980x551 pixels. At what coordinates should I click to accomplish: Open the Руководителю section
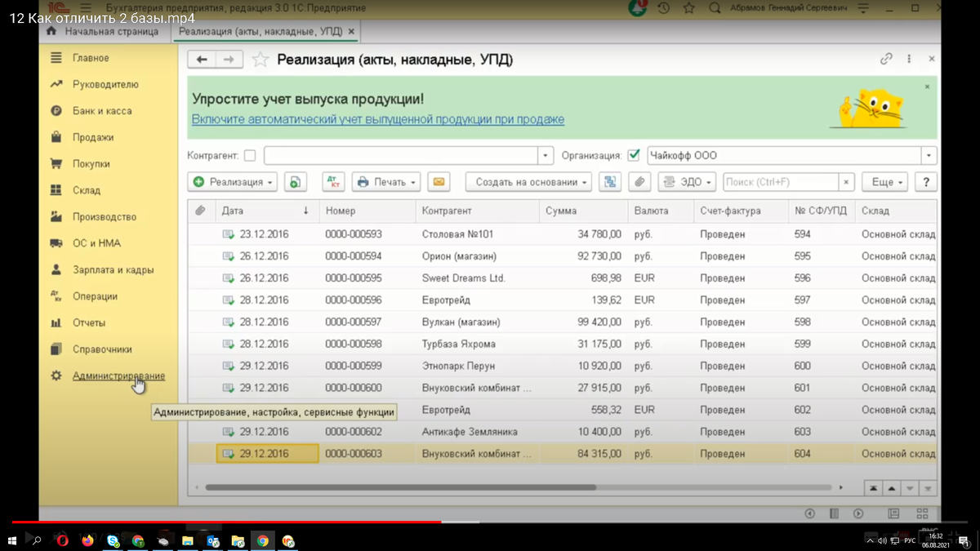tap(105, 84)
